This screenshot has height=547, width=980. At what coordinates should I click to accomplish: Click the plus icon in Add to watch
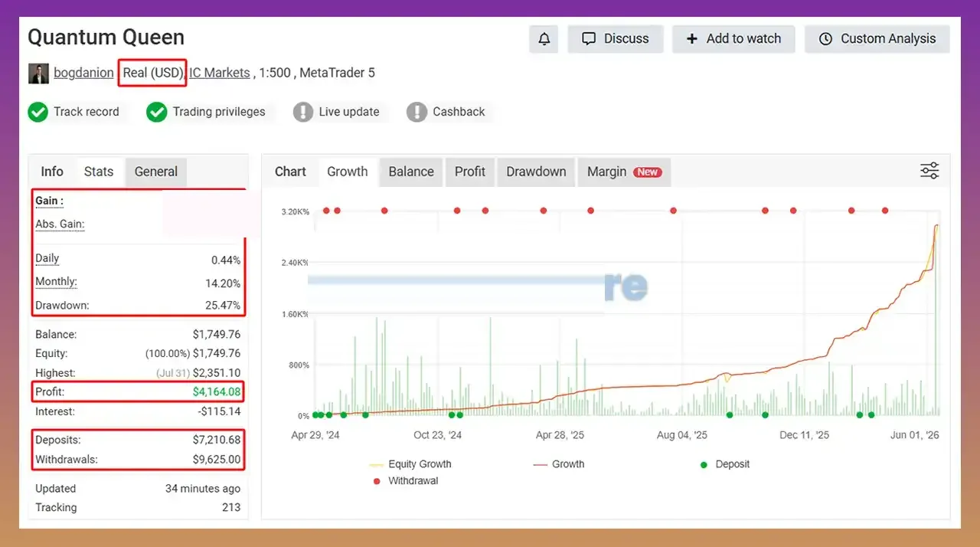tap(691, 39)
